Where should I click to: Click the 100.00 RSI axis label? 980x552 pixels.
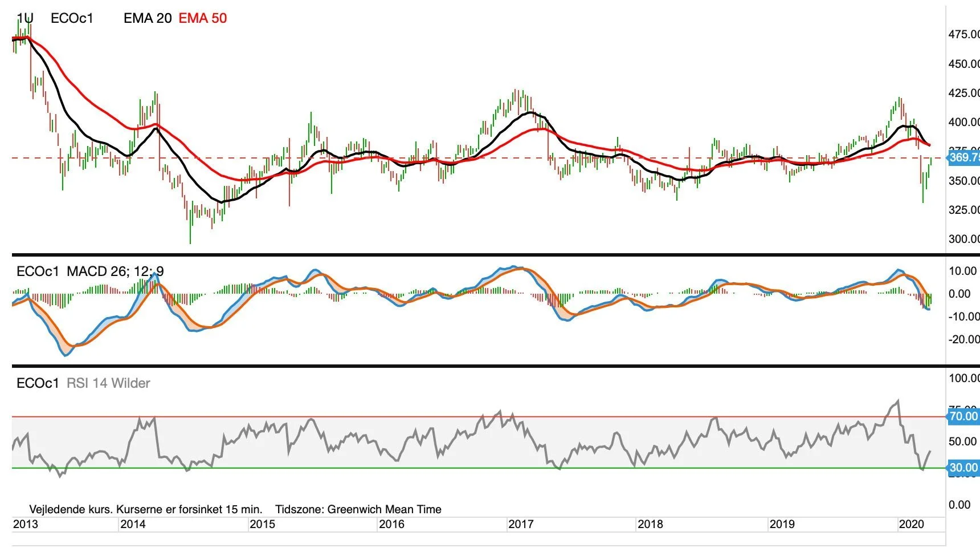(x=964, y=378)
